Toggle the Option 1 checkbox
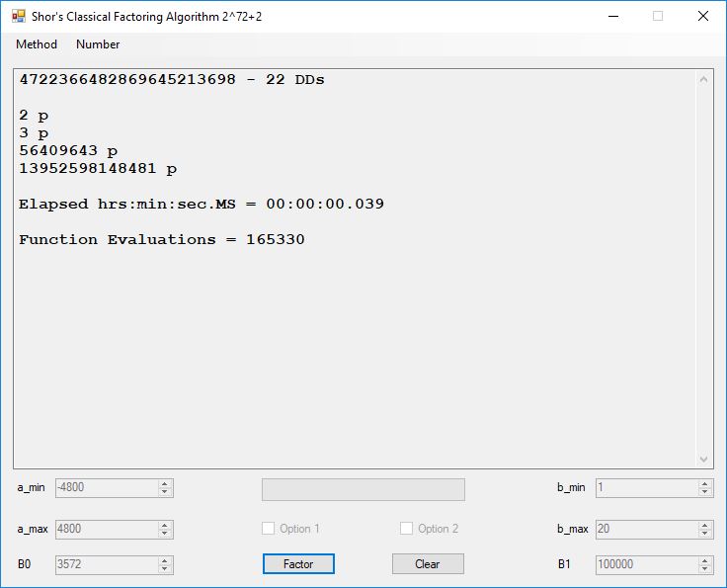This screenshot has width=727, height=588. (268, 528)
